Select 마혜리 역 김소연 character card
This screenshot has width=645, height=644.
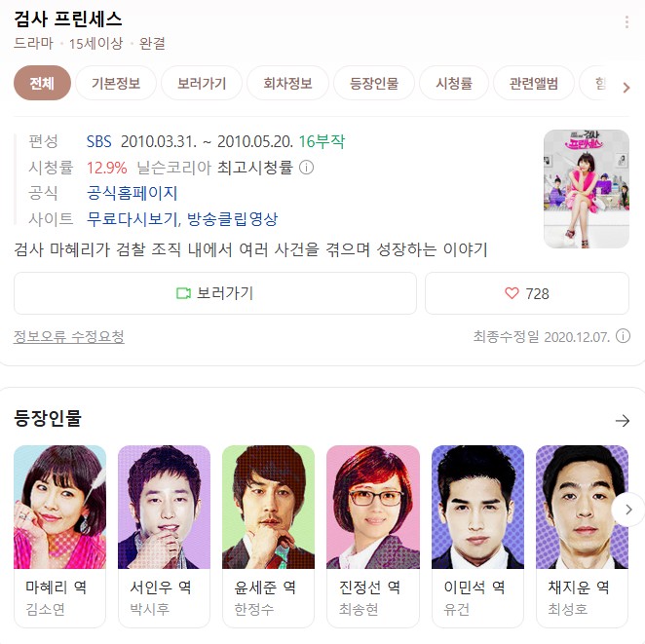[59, 536]
